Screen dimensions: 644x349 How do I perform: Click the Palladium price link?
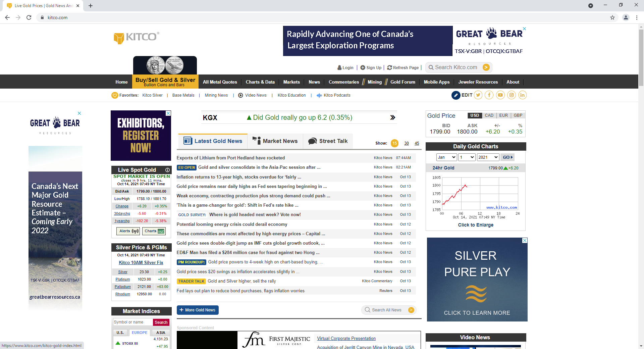click(123, 287)
